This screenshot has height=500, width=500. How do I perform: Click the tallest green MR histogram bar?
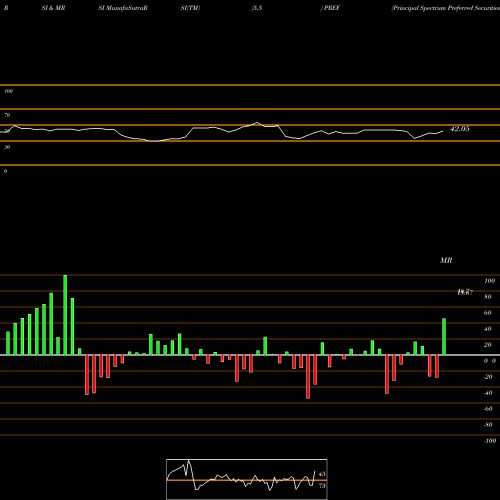click(x=65, y=315)
